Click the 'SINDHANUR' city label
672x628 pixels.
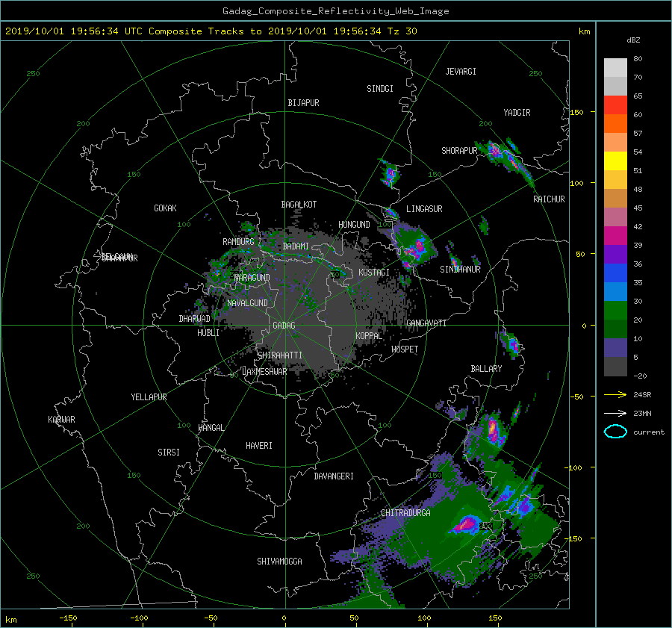[x=460, y=270]
